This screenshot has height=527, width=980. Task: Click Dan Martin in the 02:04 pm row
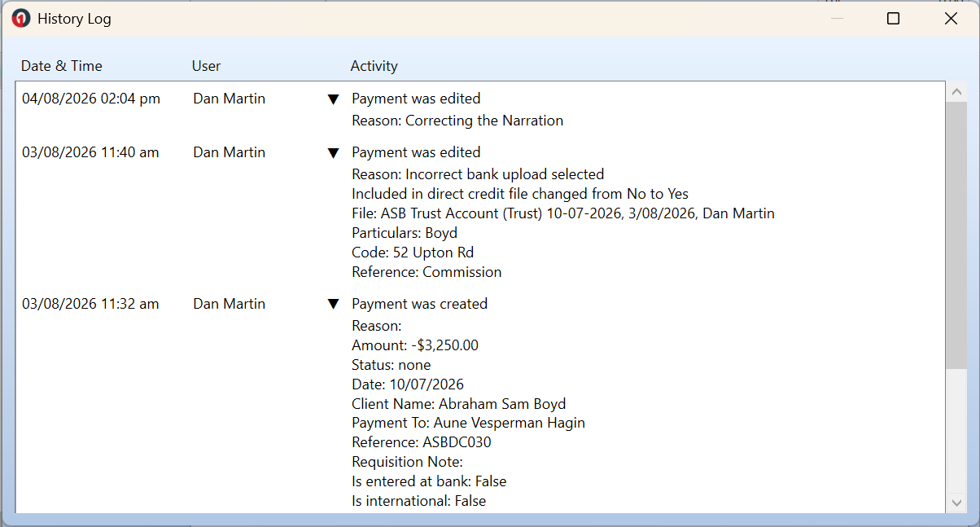click(229, 99)
